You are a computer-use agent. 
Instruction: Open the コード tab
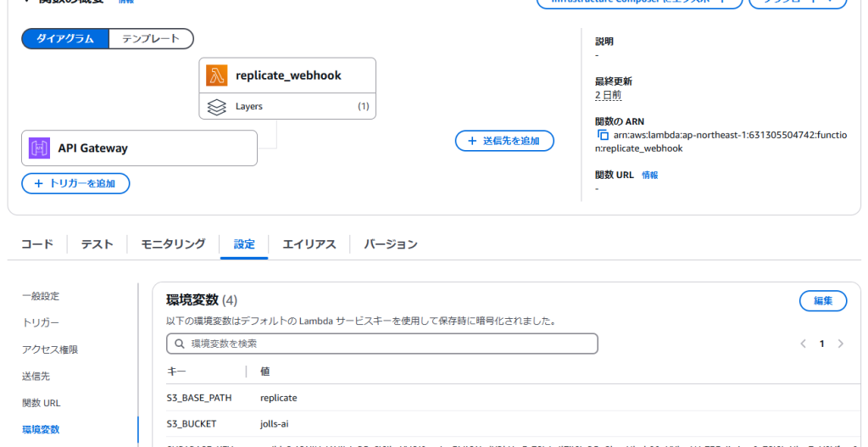coord(37,244)
